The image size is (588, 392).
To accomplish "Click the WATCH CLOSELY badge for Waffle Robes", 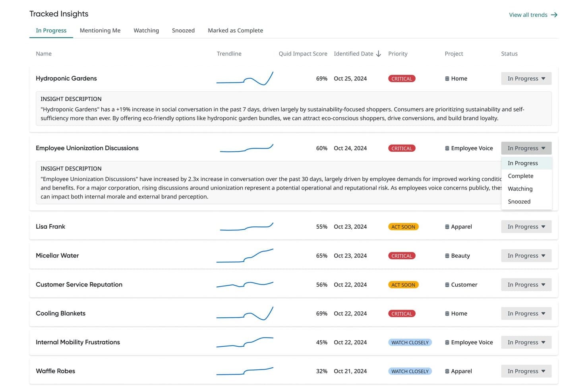I will (410, 371).
